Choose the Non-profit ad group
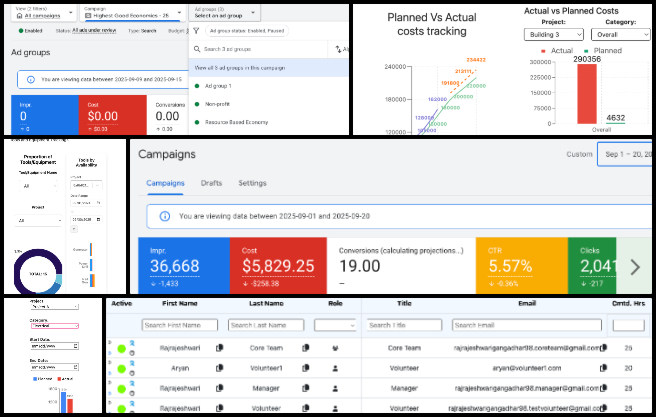Viewport: 656px width, 417px height. pyautogui.click(x=218, y=104)
